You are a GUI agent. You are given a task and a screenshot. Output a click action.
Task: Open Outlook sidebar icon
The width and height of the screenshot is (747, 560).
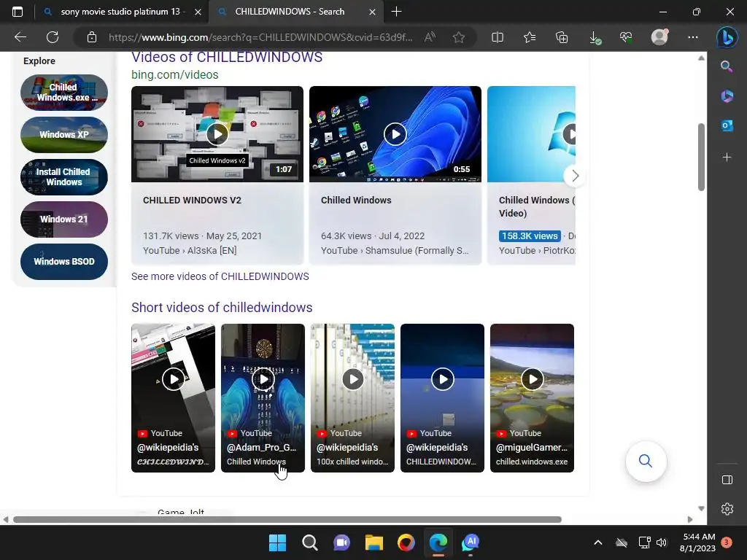tap(727, 125)
